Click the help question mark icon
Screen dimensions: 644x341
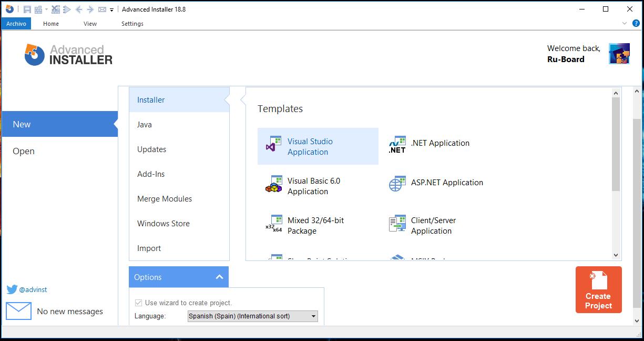pos(636,23)
